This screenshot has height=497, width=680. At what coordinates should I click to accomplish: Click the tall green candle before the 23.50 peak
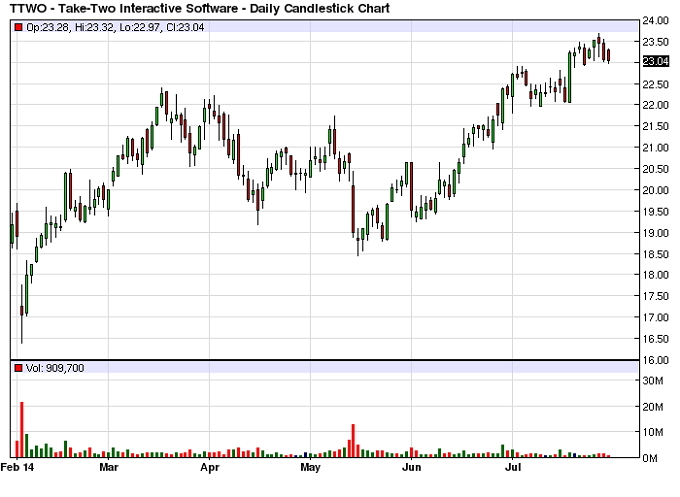569,77
